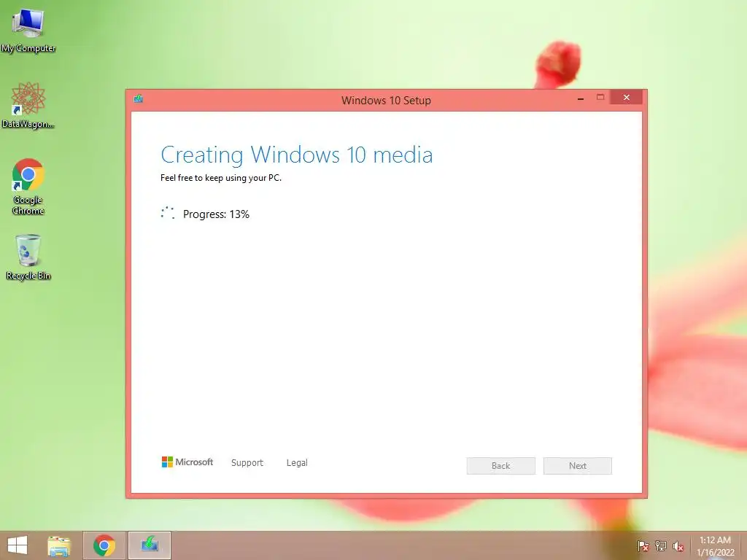Open the network status tray icon
Image resolution: width=747 pixels, height=560 pixels.
(x=660, y=546)
